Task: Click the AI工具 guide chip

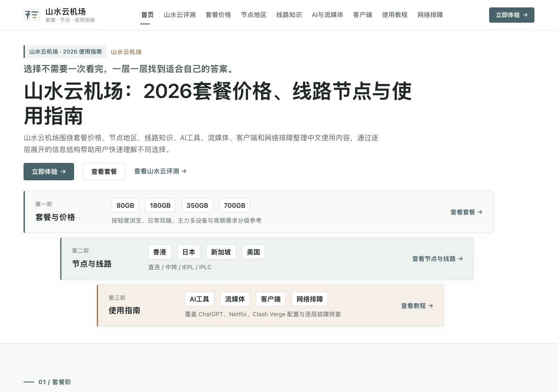Action: (x=199, y=299)
